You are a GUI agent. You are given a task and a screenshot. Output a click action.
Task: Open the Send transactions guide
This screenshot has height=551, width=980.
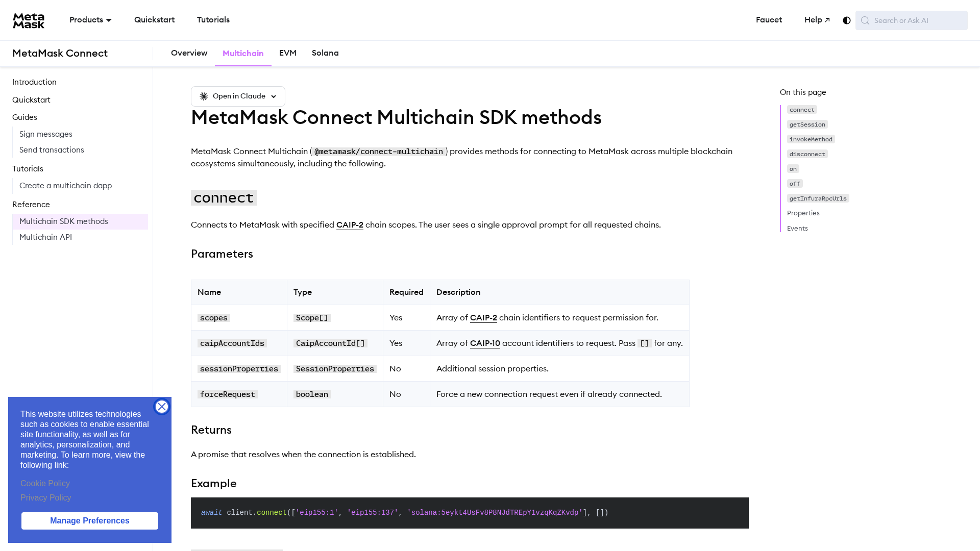tap(52, 150)
